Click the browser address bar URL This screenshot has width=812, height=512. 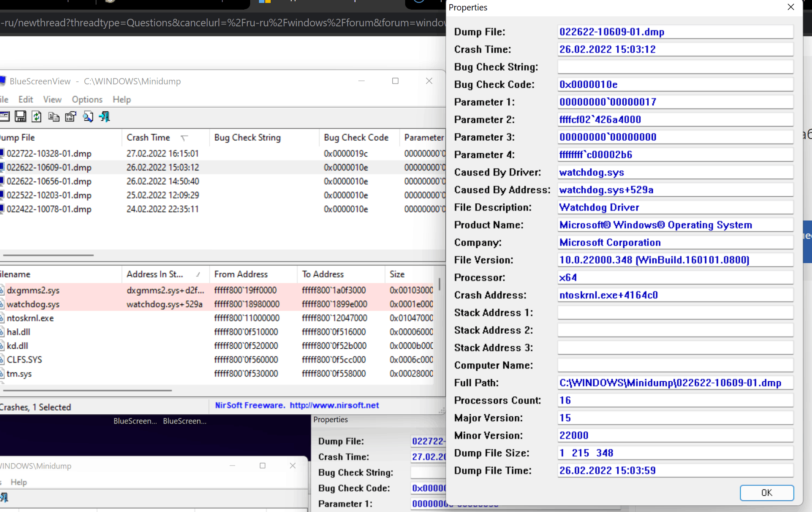pyautogui.click(x=223, y=23)
